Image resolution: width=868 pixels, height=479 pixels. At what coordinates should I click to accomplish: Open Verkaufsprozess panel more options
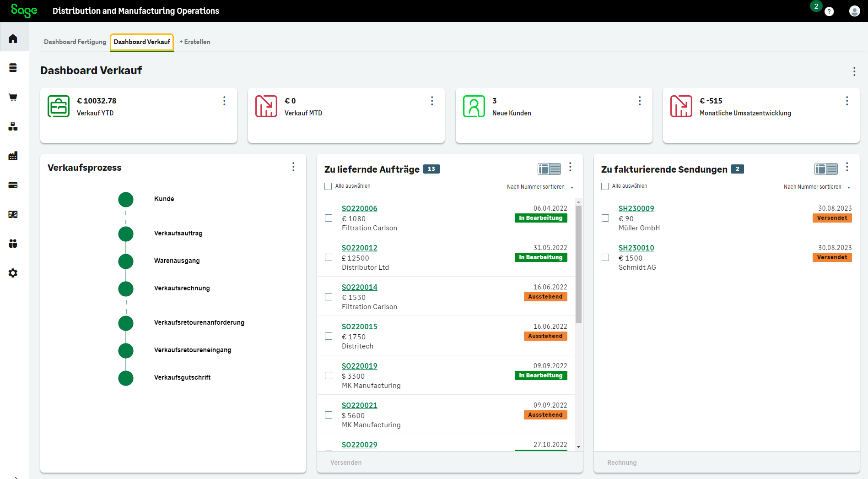click(293, 167)
